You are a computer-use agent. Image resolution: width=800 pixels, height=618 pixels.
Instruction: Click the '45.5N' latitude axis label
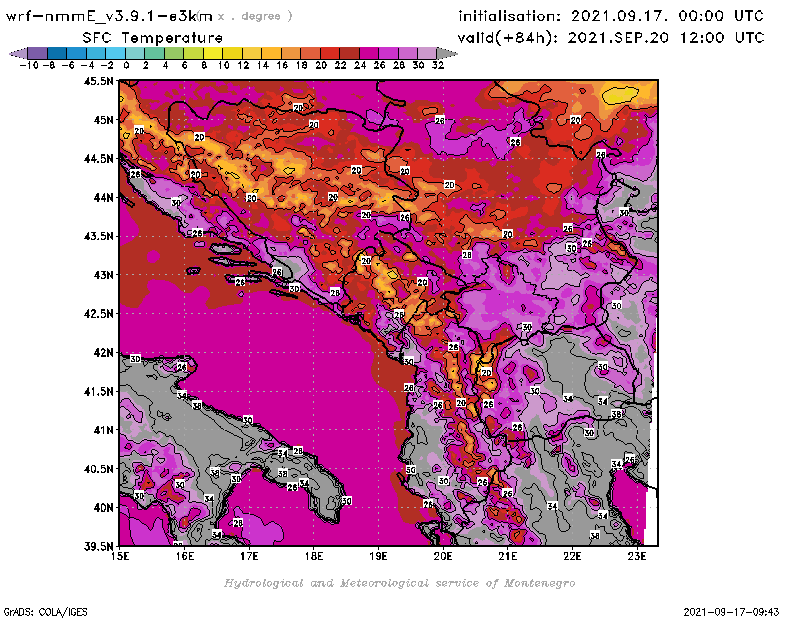tap(98, 81)
